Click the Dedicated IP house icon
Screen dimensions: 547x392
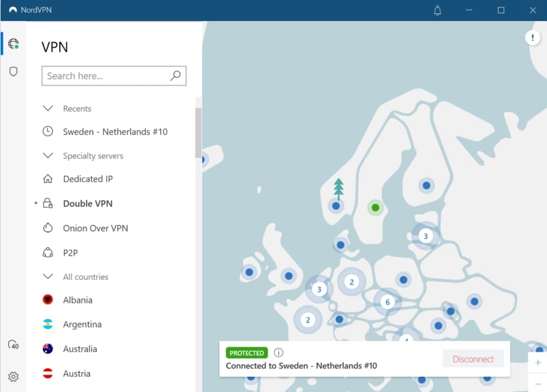48,178
